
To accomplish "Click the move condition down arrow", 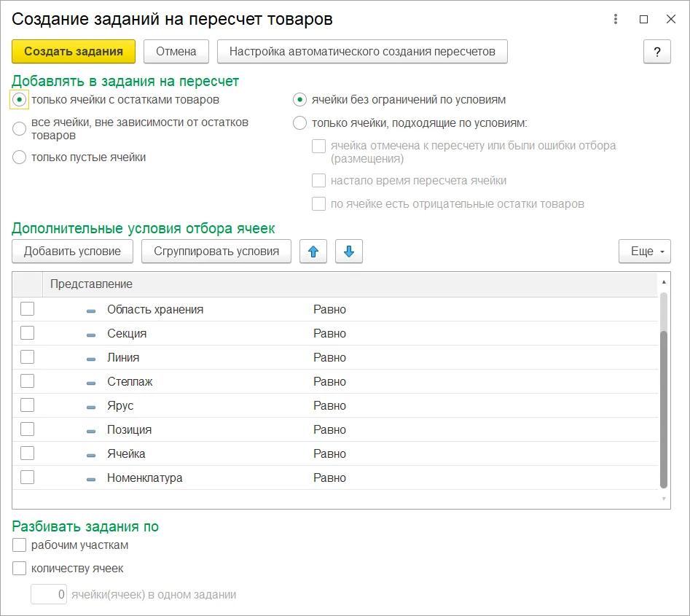I will (349, 252).
